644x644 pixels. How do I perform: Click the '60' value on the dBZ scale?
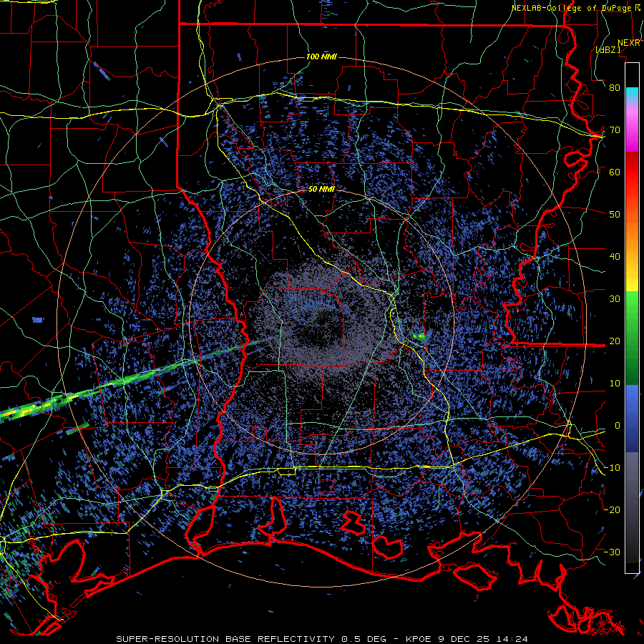pyautogui.click(x=615, y=172)
